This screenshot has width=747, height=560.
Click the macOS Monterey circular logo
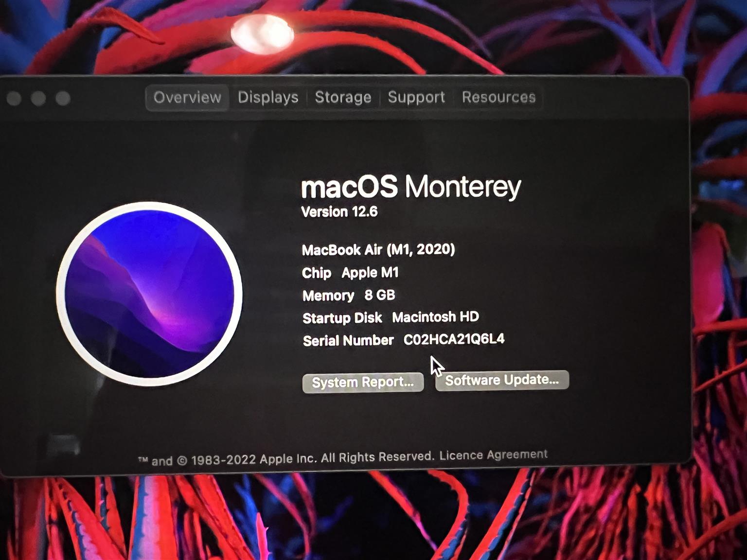[149, 294]
